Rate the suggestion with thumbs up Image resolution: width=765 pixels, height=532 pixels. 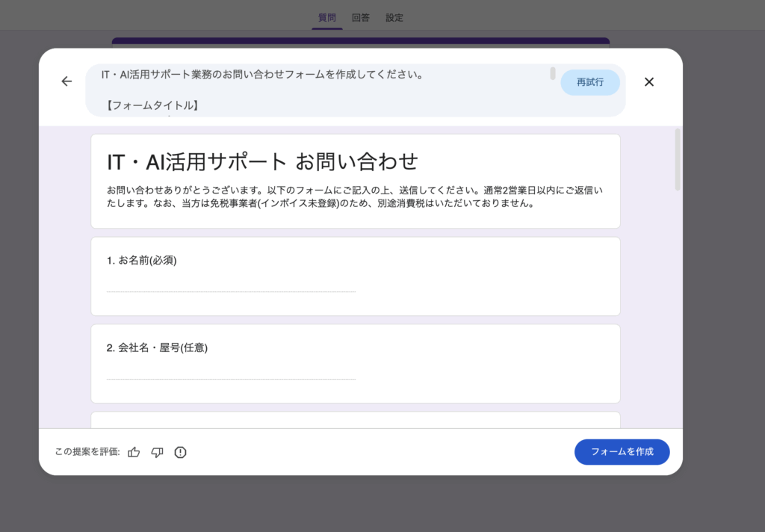(134, 452)
